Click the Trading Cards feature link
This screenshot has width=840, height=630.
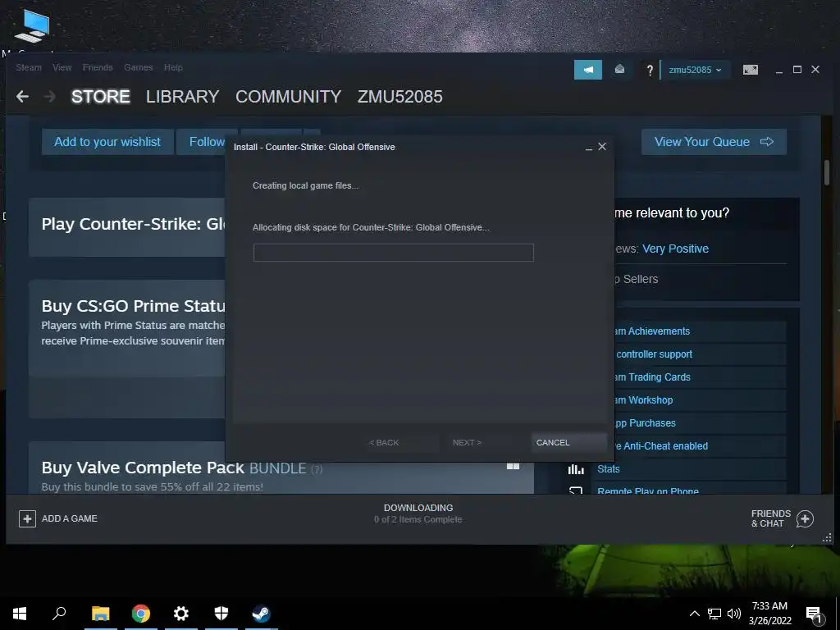pos(652,377)
